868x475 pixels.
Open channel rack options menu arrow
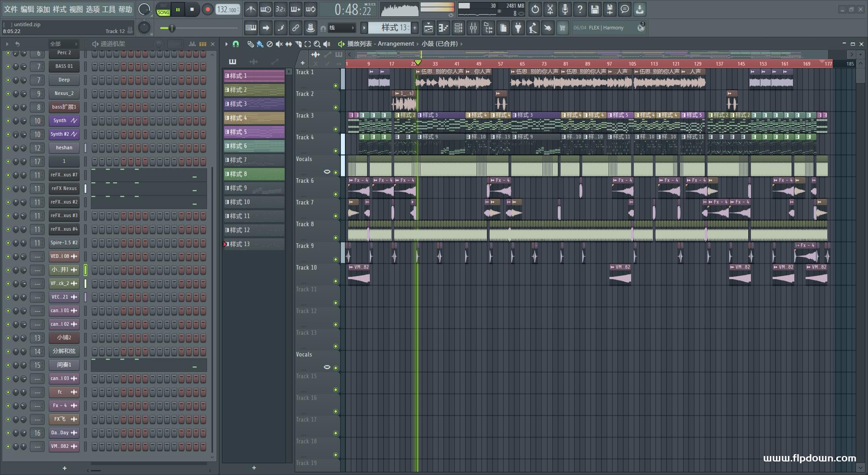7,44
